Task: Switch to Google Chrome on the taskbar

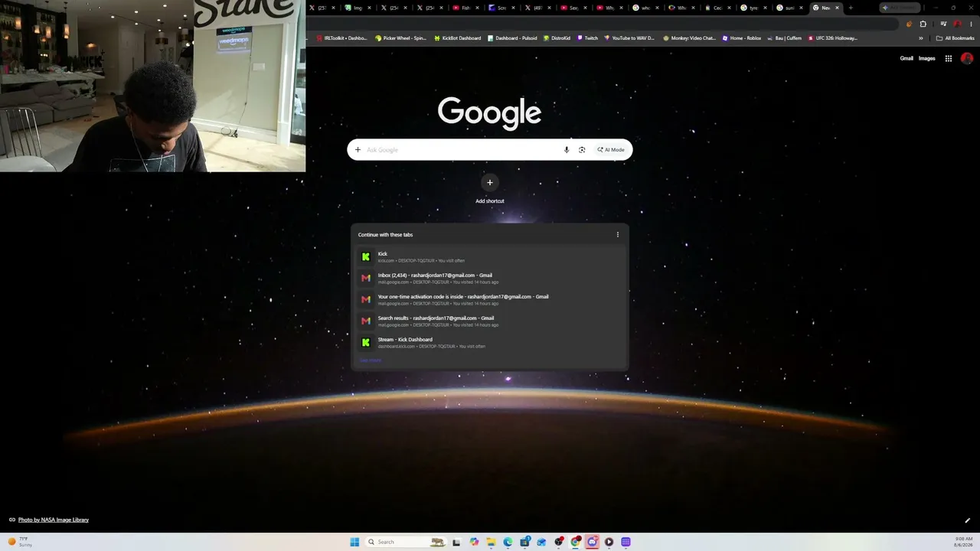Action: (x=575, y=542)
